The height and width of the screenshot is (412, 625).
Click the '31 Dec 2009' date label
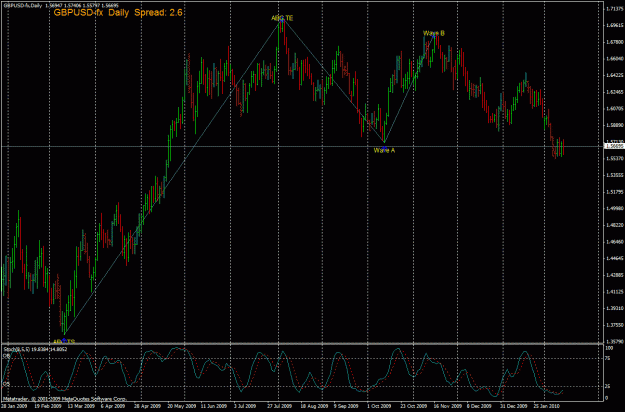(x=514, y=406)
